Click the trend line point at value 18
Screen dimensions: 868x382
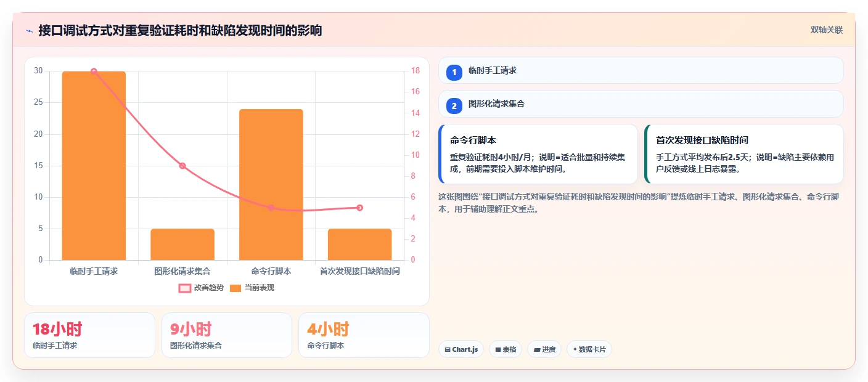pos(94,71)
